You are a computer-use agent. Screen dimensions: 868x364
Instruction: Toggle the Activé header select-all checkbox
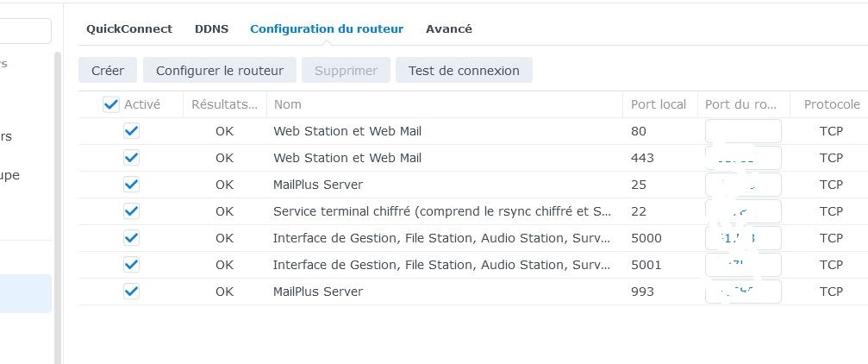coord(110,104)
